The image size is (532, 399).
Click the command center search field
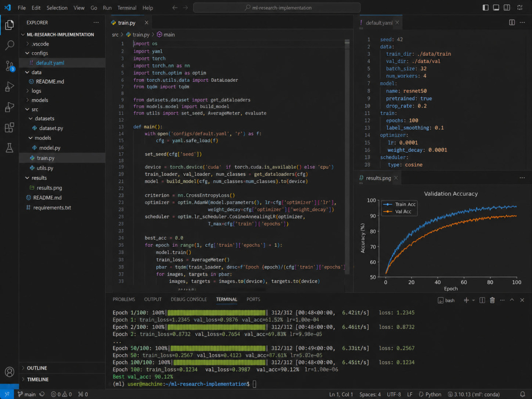tap(277, 7)
